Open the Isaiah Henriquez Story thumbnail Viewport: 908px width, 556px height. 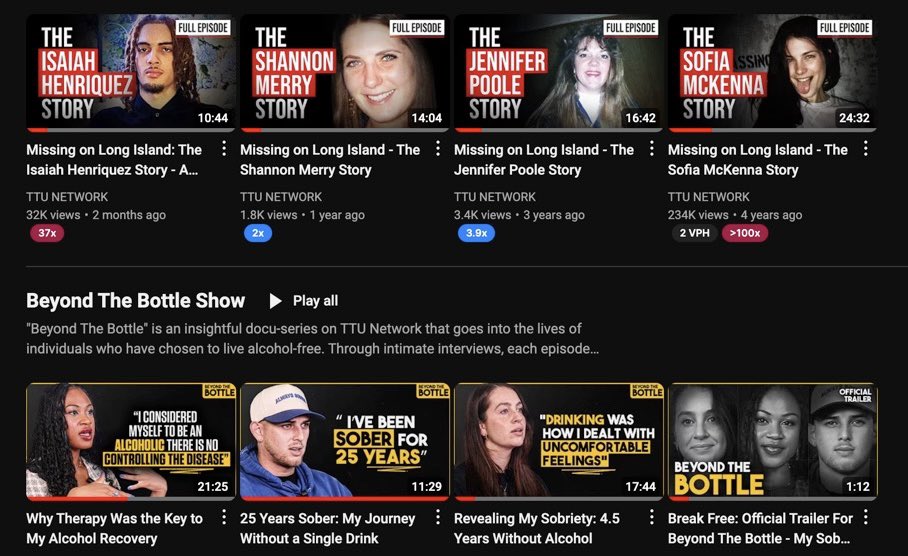pos(131,72)
